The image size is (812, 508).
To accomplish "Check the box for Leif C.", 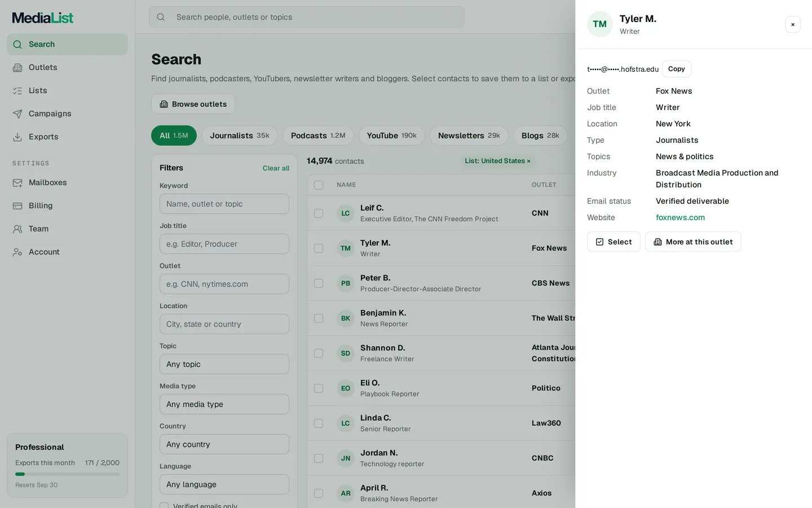I will [x=319, y=213].
